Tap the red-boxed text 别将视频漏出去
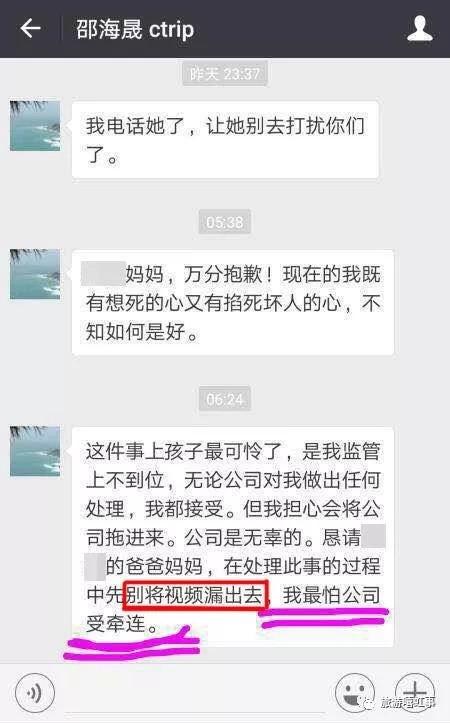Viewport: 450px width, 723px height. click(x=195, y=595)
